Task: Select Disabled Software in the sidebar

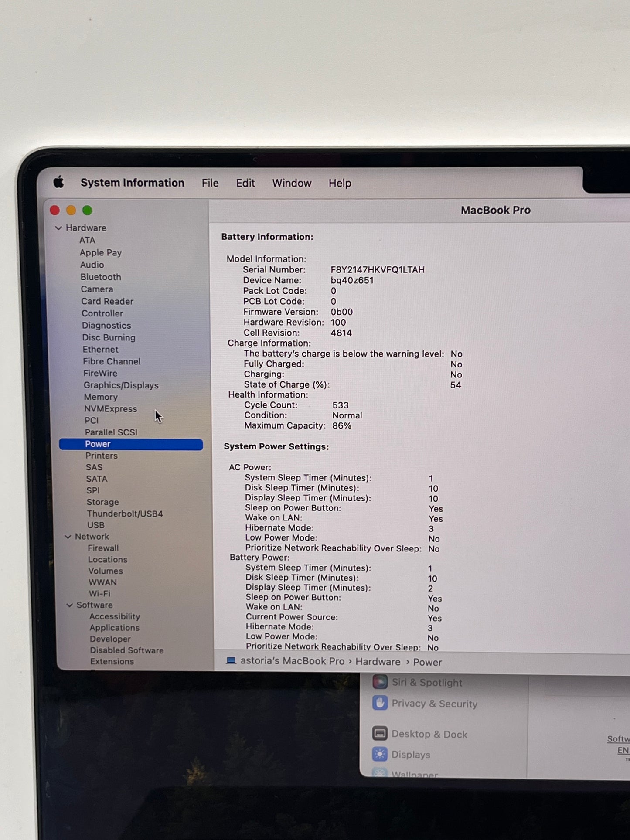Action: [x=127, y=650]
